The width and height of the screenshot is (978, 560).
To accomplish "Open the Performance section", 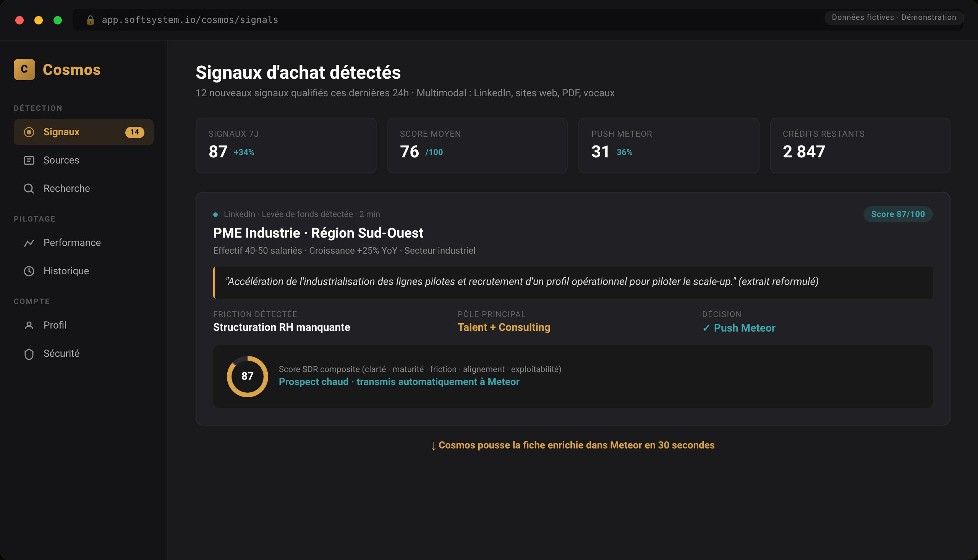I will click(x=83, y=243).
